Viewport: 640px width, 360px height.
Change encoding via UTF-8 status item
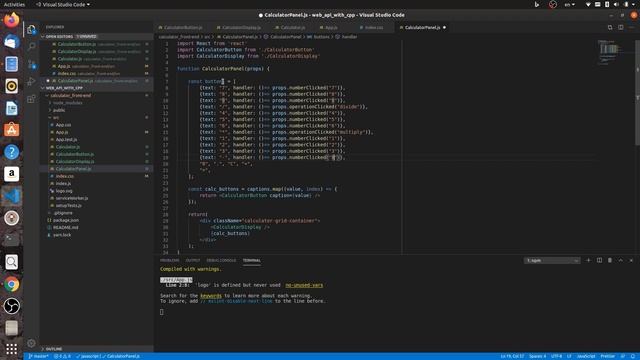(557, 356)
